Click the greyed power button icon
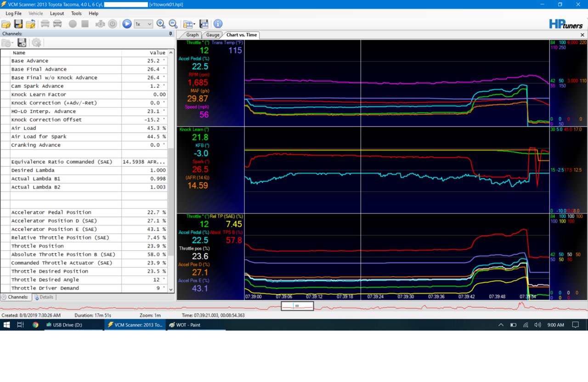 point(113,24)
